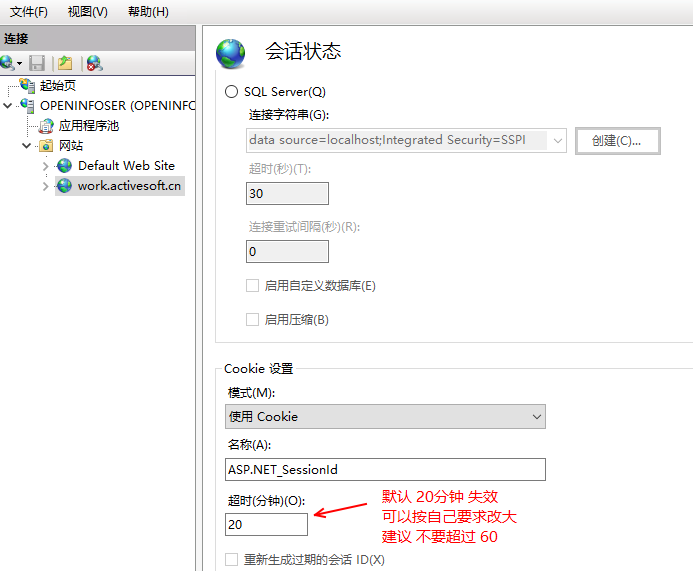Click the cookie 超时(分钟) field showing 20
This screenshot has width=693, height=571.
click(266, 524)
